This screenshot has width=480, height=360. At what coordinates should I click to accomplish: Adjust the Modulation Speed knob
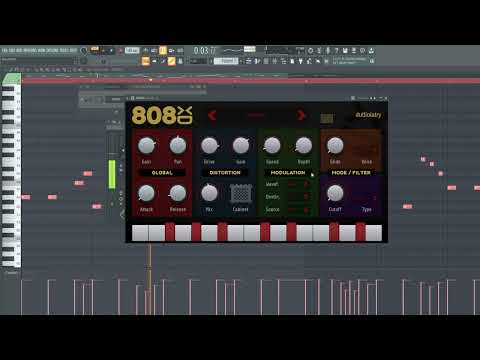(x=272, y=146)
